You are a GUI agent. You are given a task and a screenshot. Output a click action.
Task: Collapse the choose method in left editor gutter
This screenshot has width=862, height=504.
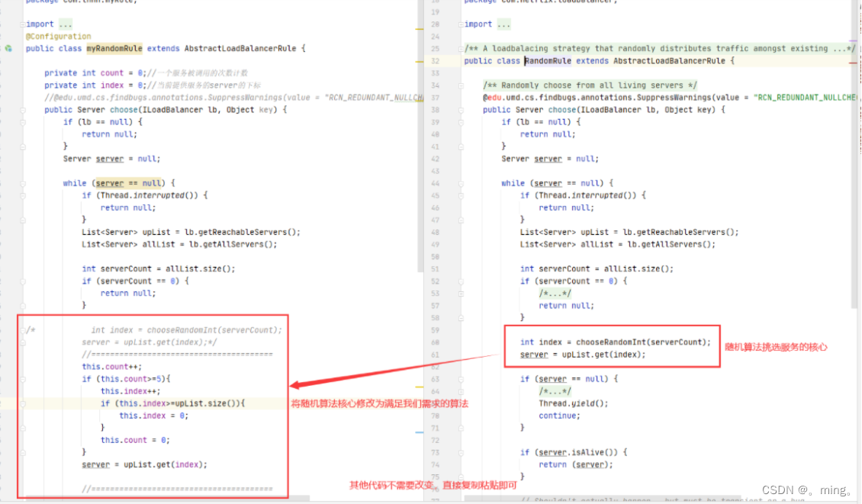(23, 110)
